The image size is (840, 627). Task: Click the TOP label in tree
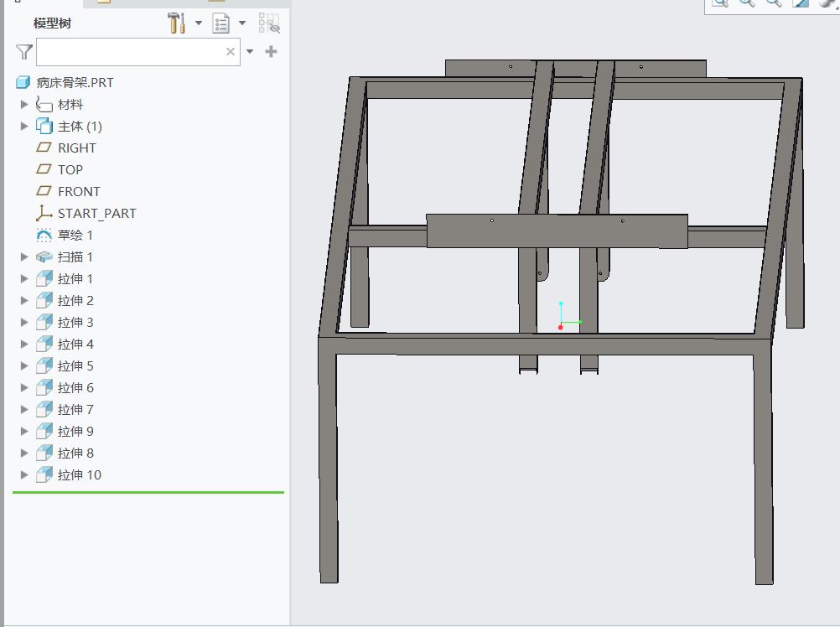(x=70, y=169)
